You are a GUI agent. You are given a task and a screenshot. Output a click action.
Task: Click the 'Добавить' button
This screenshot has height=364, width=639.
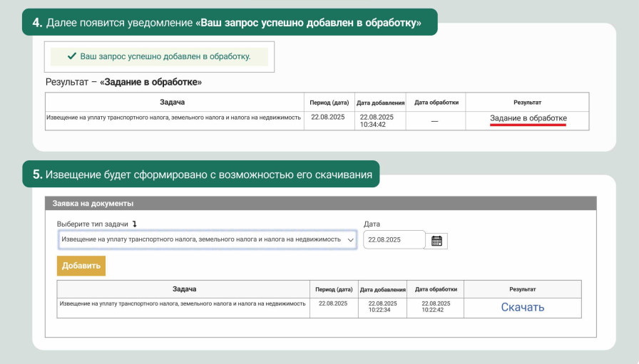point(81,266)
